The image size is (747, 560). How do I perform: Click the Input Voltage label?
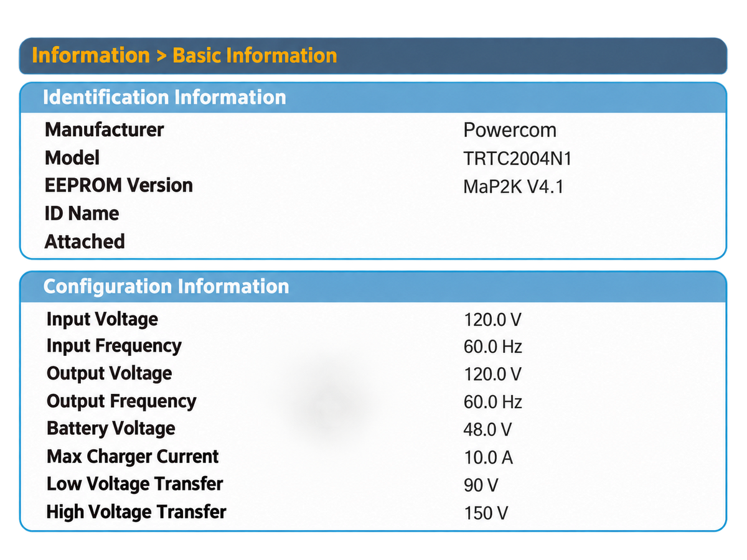point(102,319)
